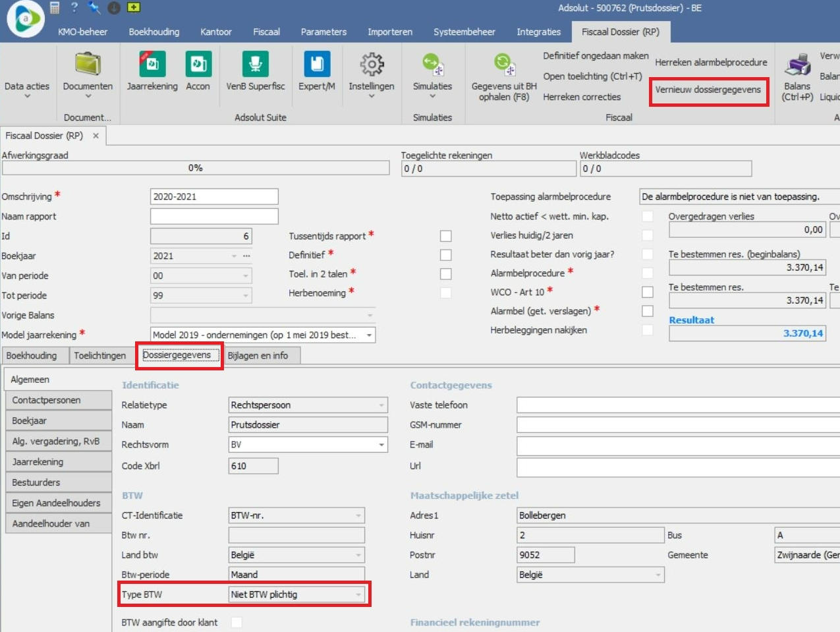Screen dimensions: 840x632
Task: Click the Boekjaar ellipsis browse button
Action: pyautogui.click(x=246, y=256)
